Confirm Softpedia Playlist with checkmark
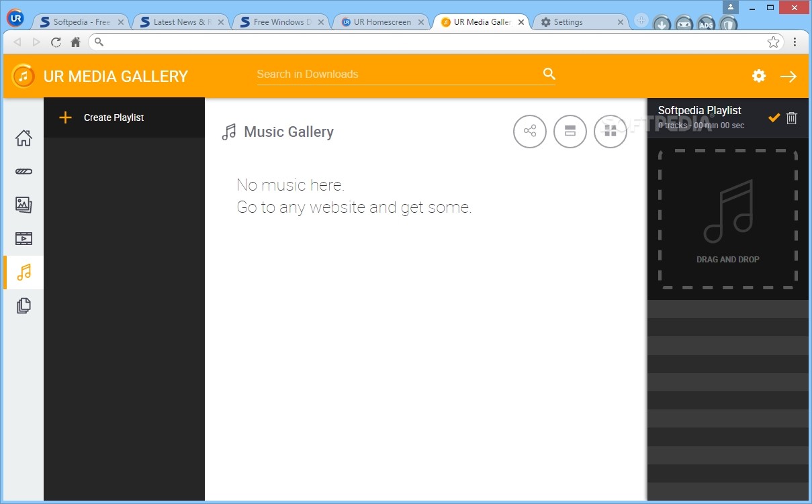 point(774,117)
